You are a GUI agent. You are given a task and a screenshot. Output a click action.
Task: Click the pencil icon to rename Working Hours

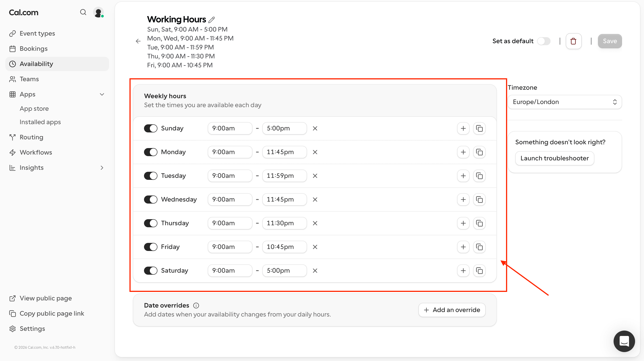[212, 19]
